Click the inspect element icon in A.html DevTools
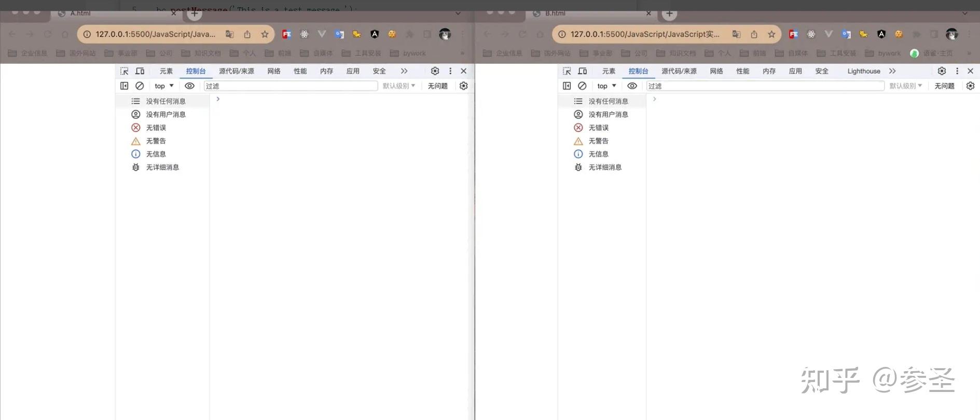Screen dimensions: 980x420 (x=125, y=71)
